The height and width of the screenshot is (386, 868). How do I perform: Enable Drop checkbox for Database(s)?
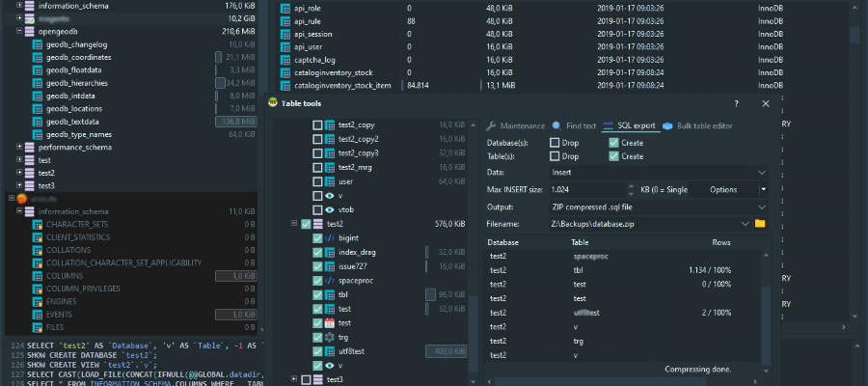(x=555, y=143)
